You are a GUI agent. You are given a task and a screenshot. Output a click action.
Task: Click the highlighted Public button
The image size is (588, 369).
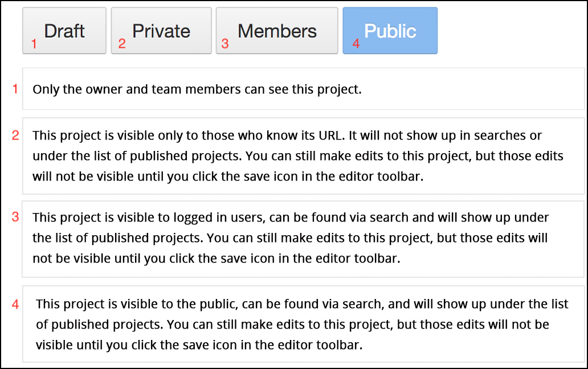(390, 31)
